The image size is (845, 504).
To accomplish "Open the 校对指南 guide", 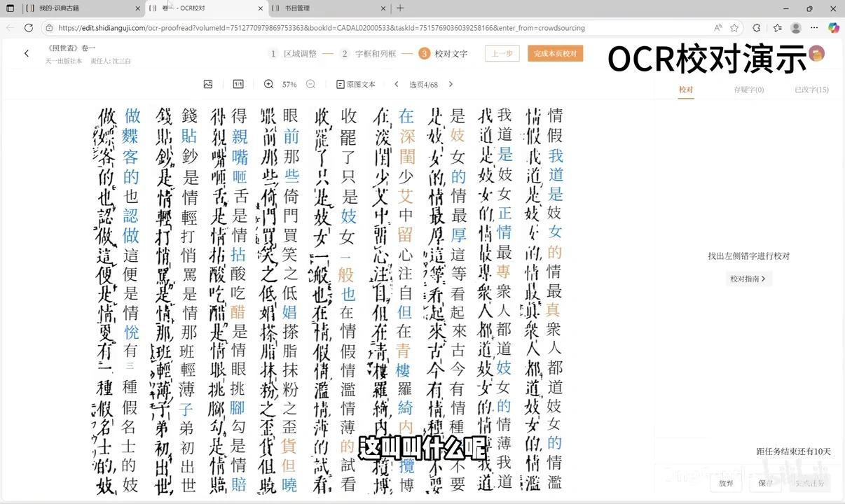I will point(748,279).
